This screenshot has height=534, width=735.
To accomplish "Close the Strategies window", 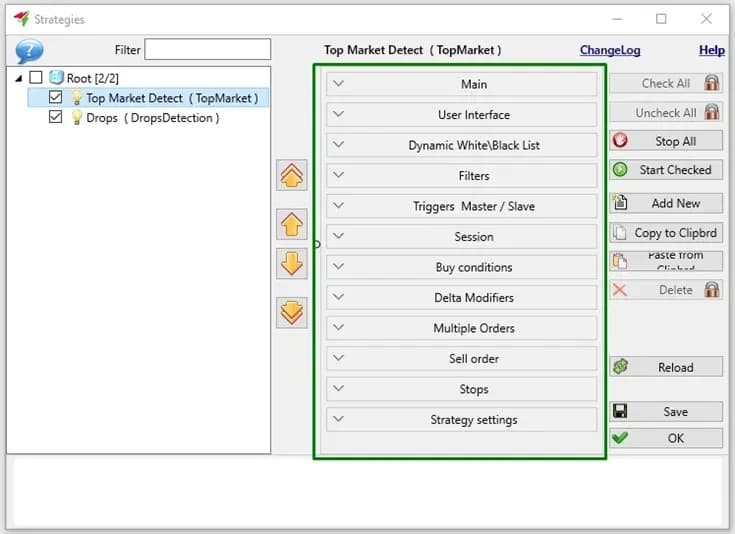I will (x=706, y=19).
